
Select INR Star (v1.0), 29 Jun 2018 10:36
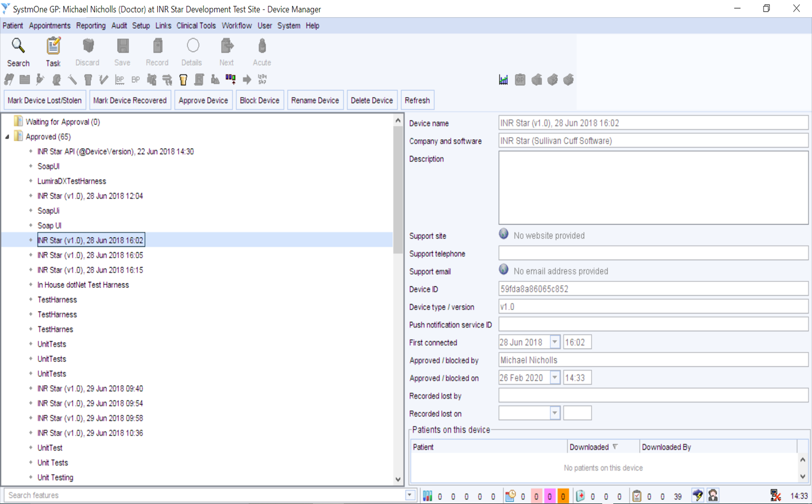[90, 433]
